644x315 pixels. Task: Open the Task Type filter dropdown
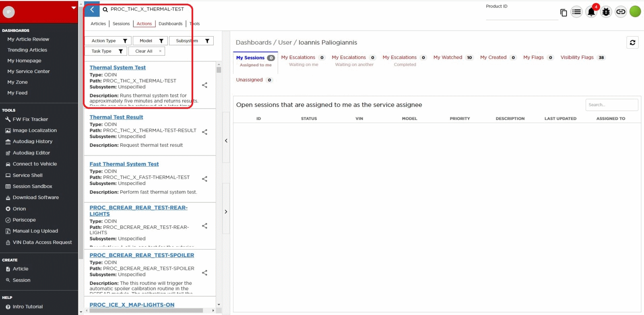coord(106,51)
